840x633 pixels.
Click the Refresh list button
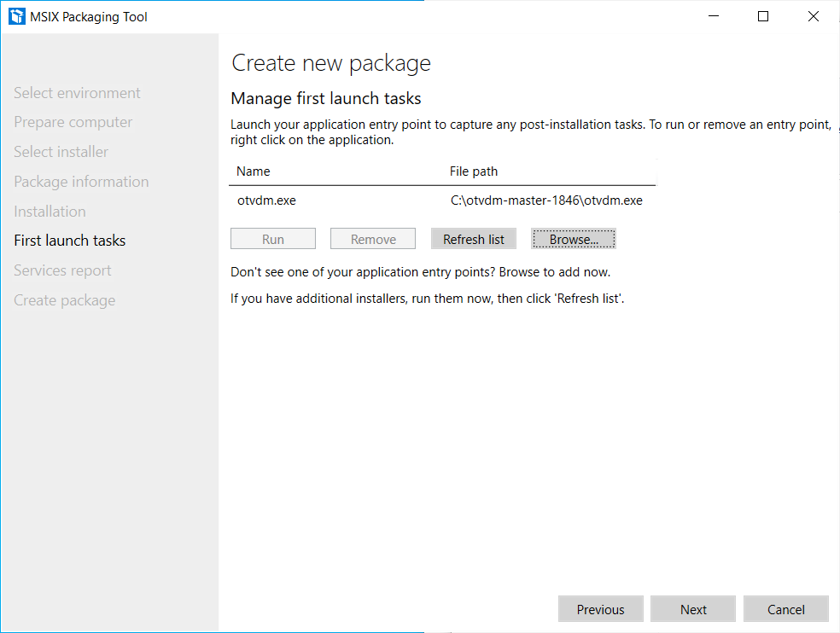tap(474, 239)
